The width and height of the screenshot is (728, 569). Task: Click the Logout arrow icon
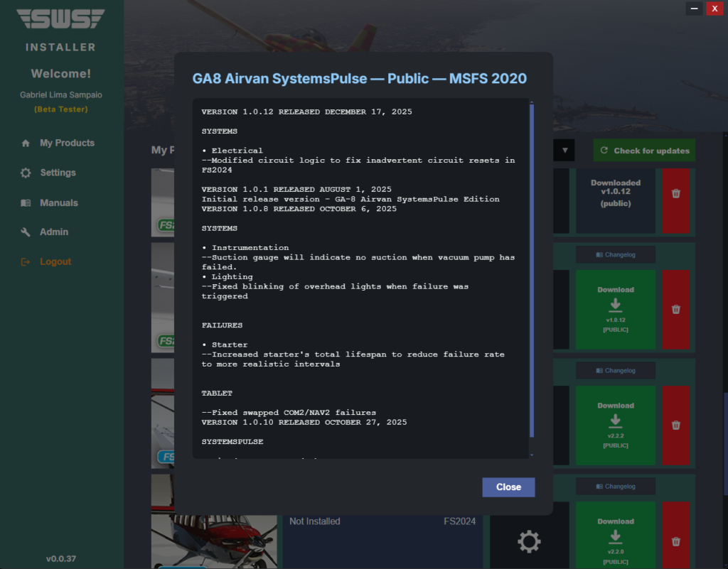point(26,262)
